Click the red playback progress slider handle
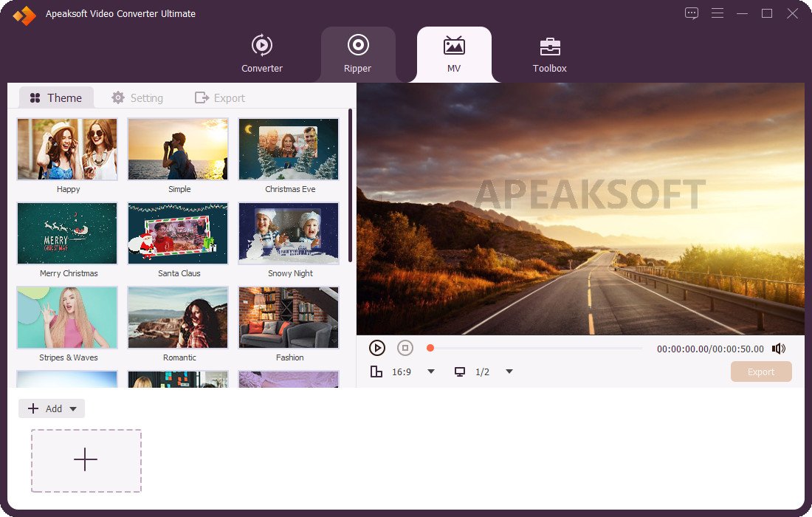 (x=430, y=348)
